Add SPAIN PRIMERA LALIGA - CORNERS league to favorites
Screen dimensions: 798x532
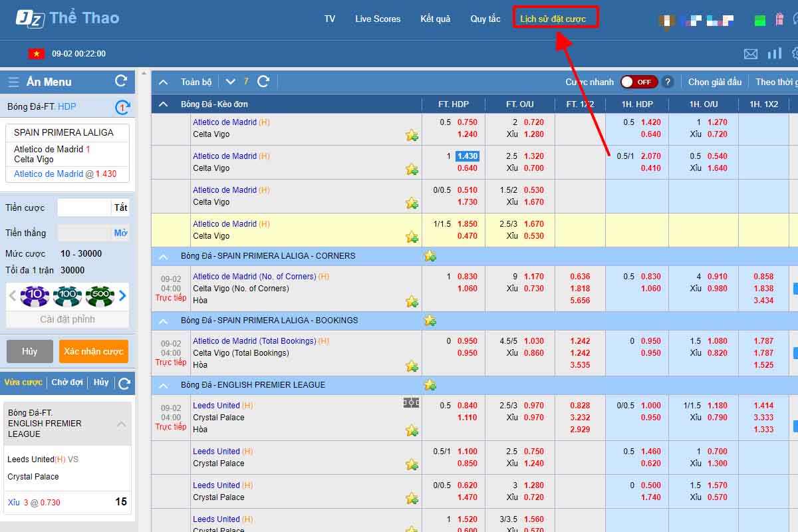[430, 256]
